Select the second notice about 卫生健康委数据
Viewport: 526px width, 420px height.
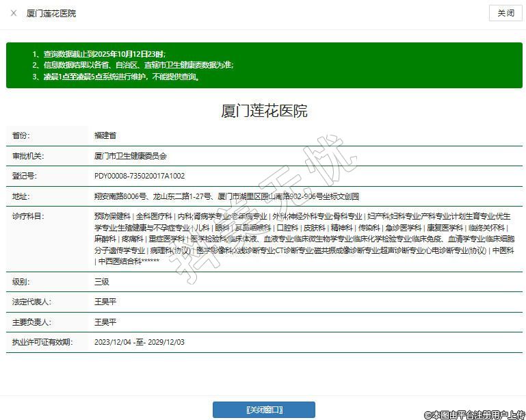(x=132, y=65)
